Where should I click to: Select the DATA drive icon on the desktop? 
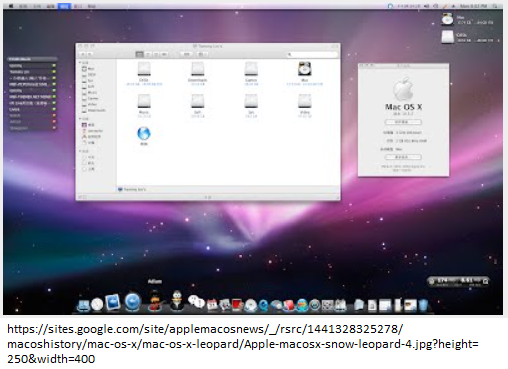(447, 37)
